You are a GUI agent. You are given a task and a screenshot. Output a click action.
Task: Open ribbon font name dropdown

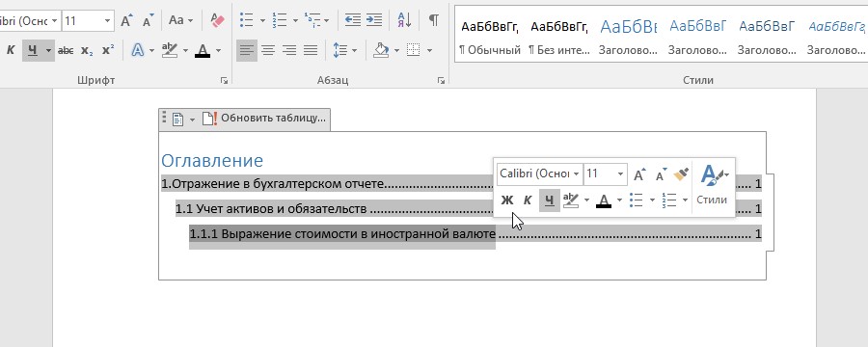pos(54,21)
